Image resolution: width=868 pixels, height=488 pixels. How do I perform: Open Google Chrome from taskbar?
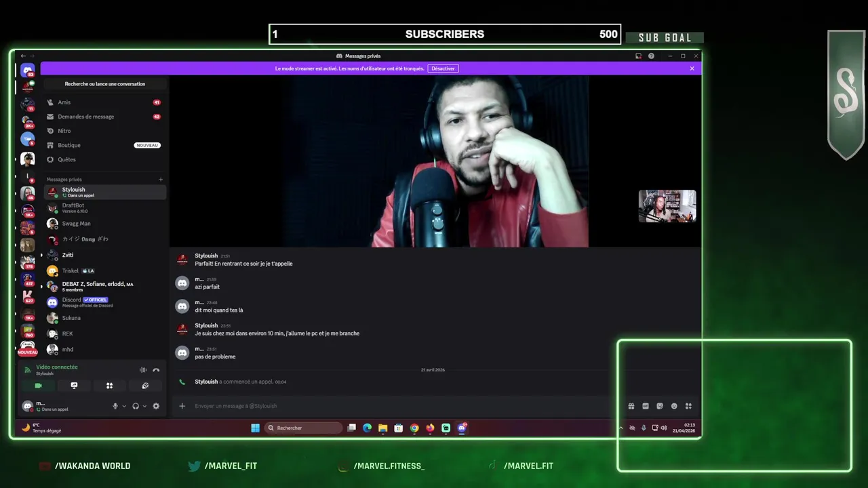click(414, 428)
